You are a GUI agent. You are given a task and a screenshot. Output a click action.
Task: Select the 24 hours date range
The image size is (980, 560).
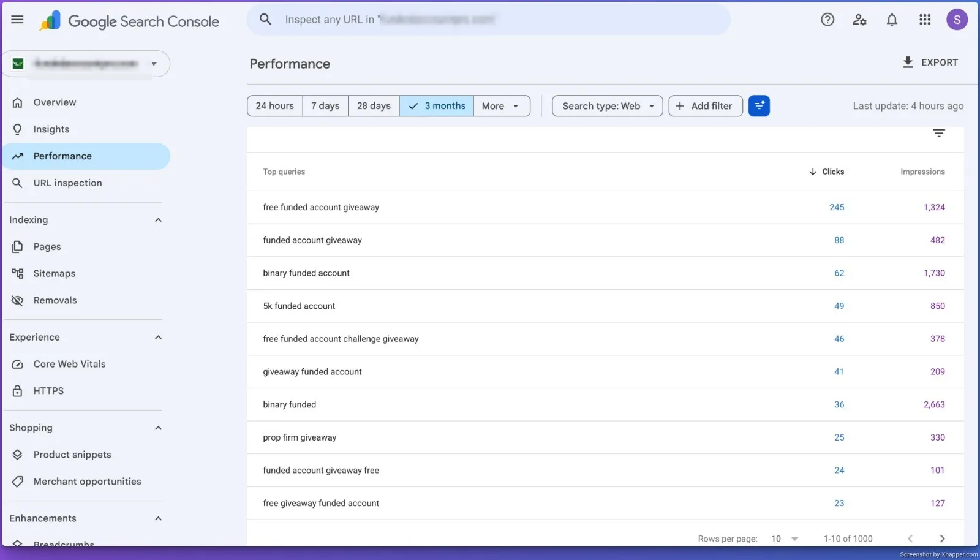pos(275,106)
